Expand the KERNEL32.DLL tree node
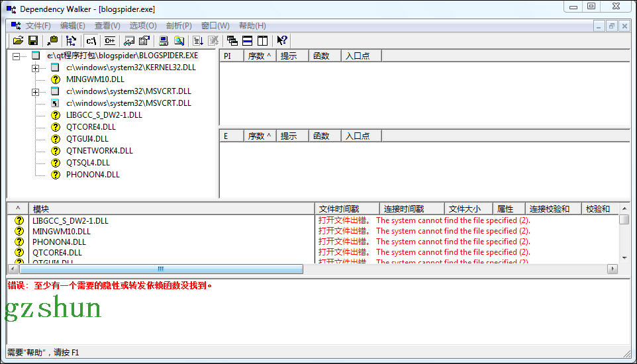The height and width of the screenshot is (364, 637). (x=35, y=68)
